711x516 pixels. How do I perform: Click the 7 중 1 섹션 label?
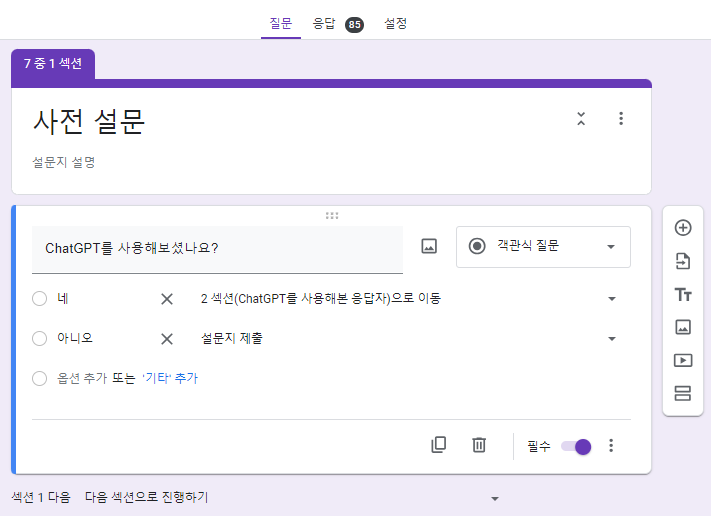pos(53,63)
